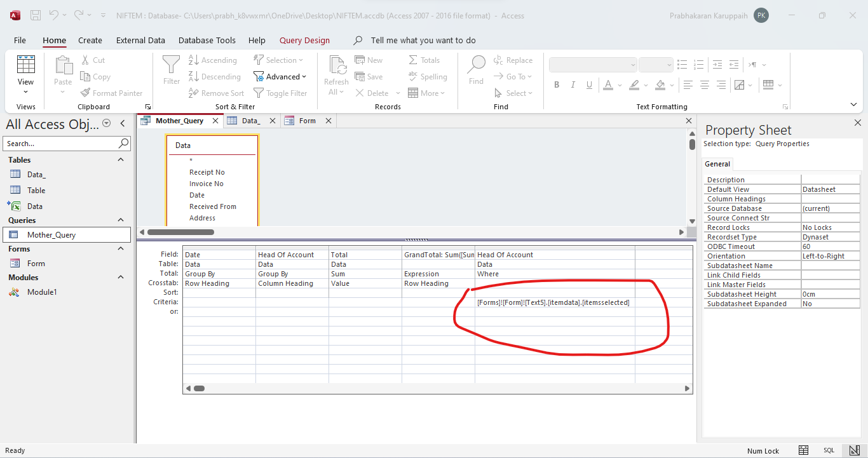The image size is (868, 458).
Task: Collapse the Tables section in navigation pane
Action: coord(120,159)
